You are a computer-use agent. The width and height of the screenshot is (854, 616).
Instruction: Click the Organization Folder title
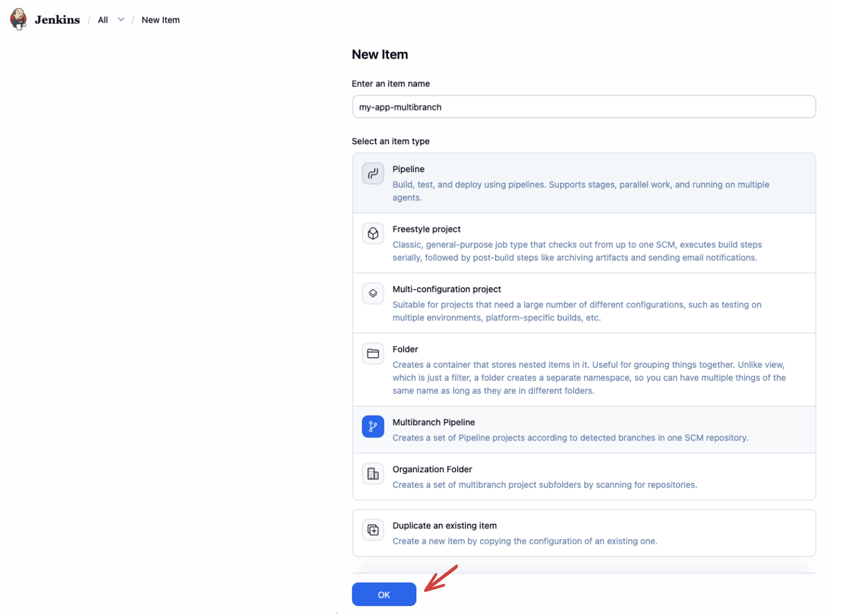[x=432, y=469]
